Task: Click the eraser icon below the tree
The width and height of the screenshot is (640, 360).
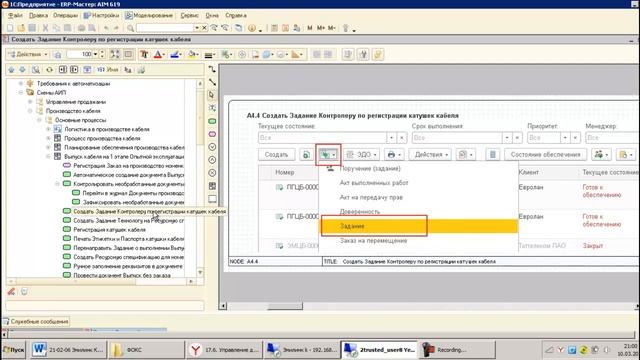Action: pyautogui.click(x=11, y=291)
